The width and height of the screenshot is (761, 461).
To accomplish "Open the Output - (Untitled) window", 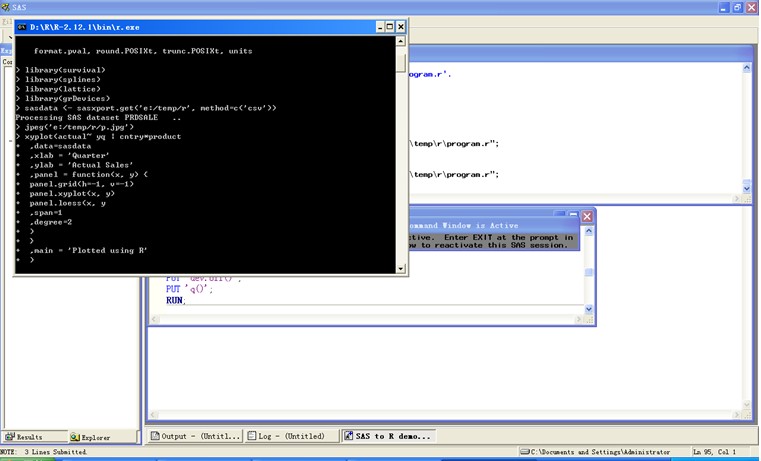I will point(195,436).
